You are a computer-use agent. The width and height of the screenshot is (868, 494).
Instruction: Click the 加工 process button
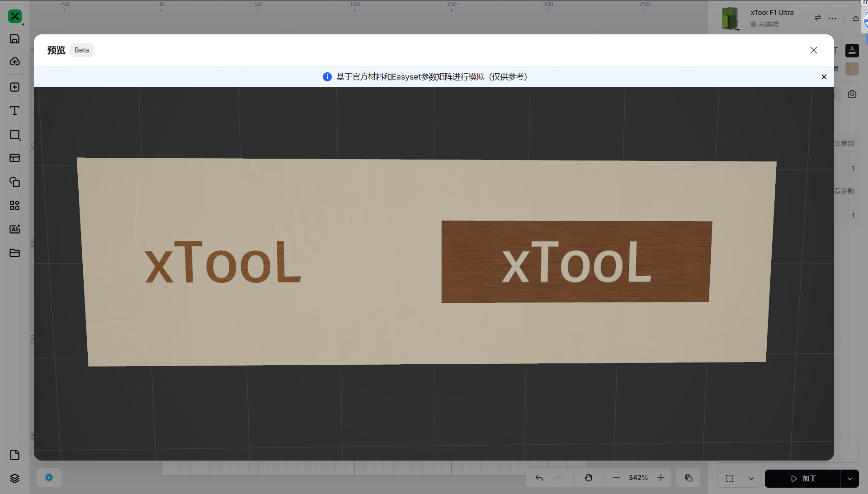(x=803, y=479)
